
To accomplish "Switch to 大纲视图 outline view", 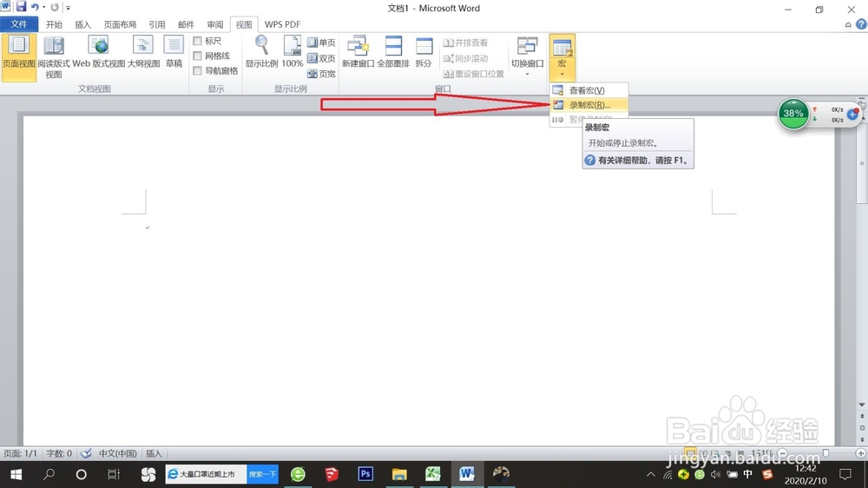I will point(143,53).
